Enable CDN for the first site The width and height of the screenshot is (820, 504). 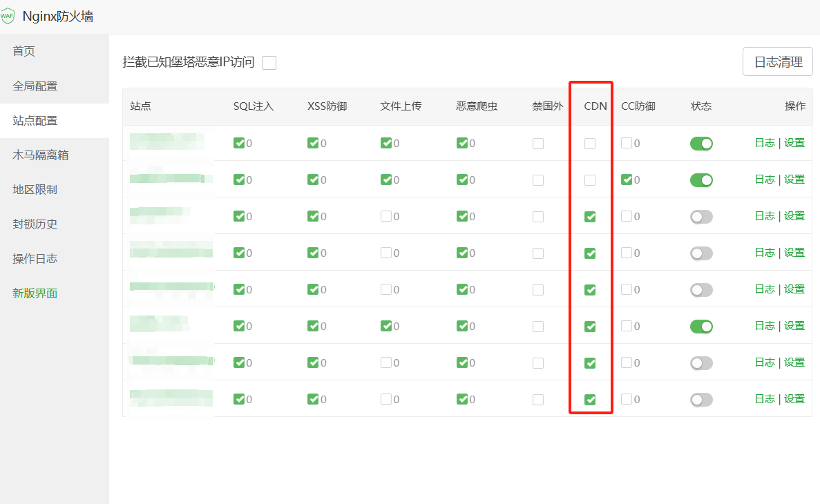click(589, 144)
